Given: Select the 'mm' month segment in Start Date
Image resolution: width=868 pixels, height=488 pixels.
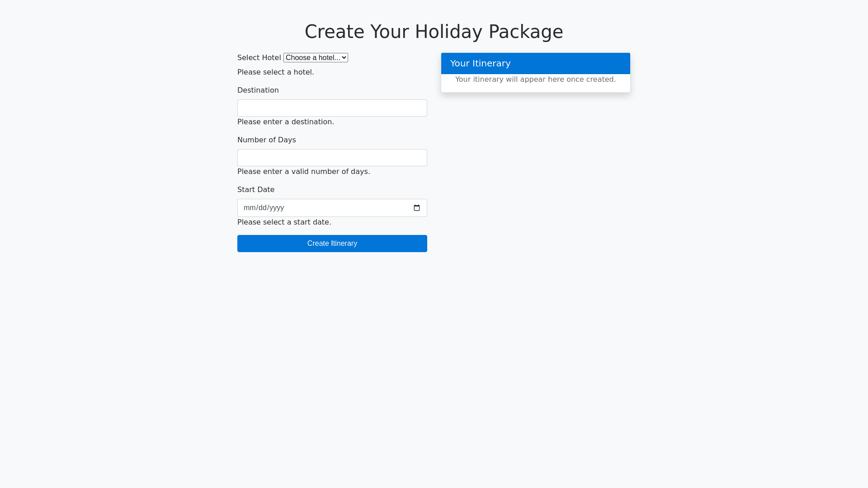Looking at the screenshot, I should pyautogui.click(x=249, y=208).
